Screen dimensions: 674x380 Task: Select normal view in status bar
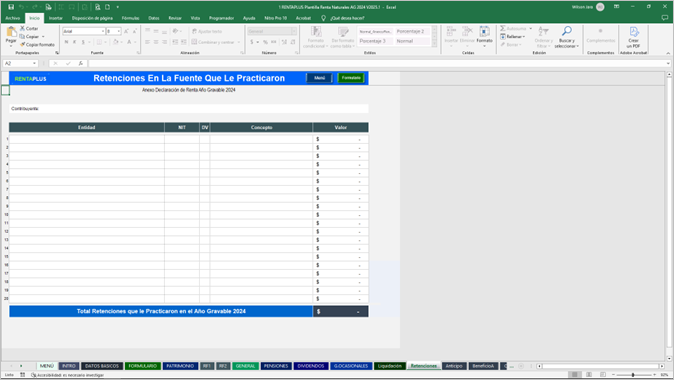575,375
